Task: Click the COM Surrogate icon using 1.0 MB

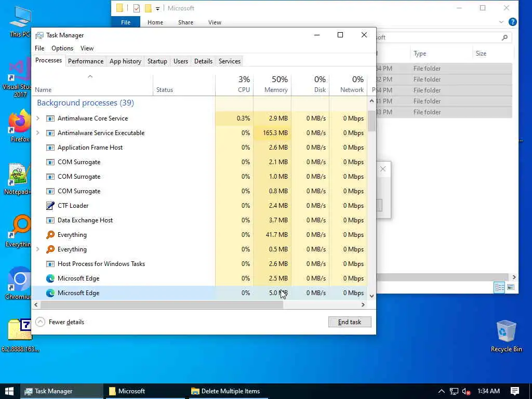Action: tap(50, 177)
